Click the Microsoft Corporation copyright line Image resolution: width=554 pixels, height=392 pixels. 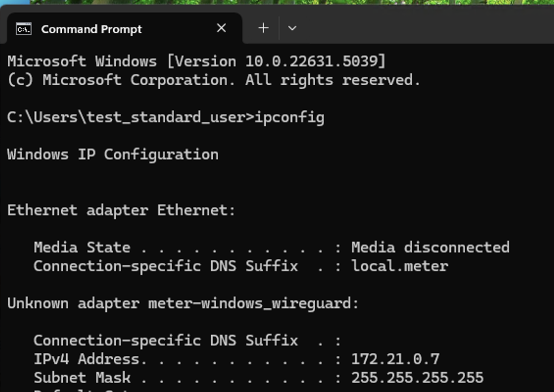click(x=214, y=80)
